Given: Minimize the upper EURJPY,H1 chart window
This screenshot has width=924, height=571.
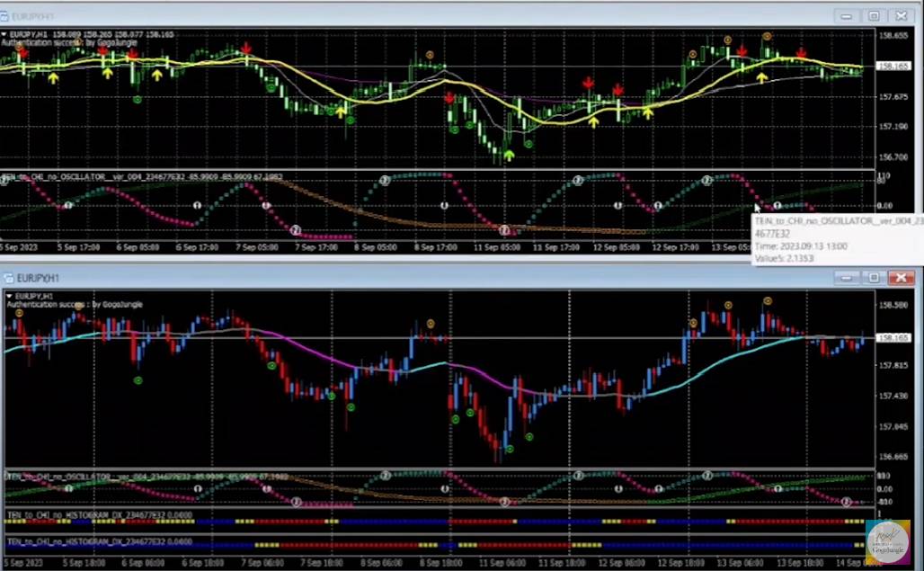Looking at the screenshot, I should pos(846,16).
